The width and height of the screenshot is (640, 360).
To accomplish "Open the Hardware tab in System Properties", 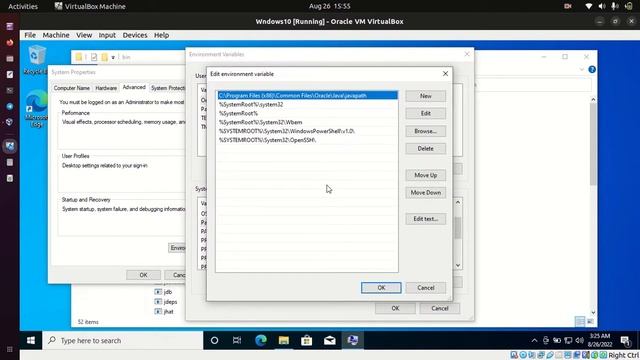I will coord(106,88).
